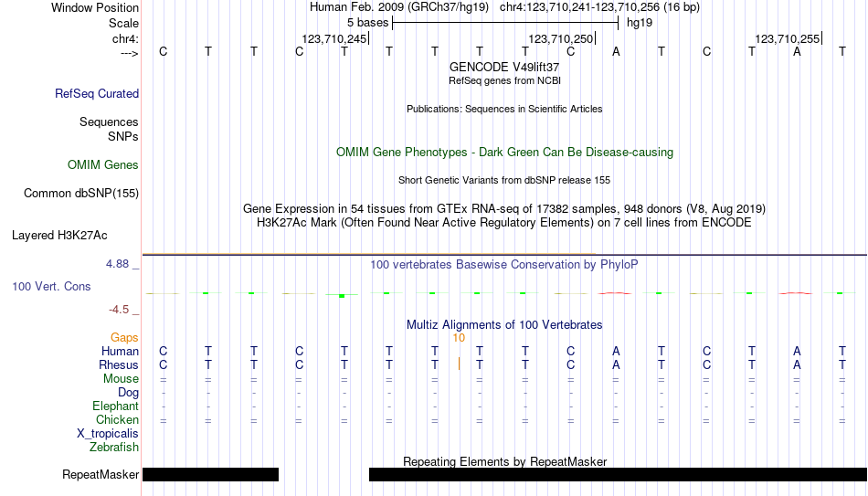Image resolution: width=868 pixels, height=496 pixels.
Task: Select the Elephant alignment row label
Action: click(115, 406)
